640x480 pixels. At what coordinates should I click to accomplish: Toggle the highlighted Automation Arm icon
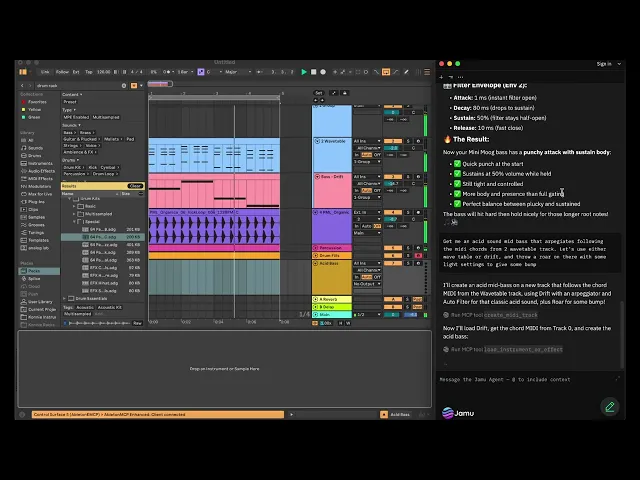point(386,72)
